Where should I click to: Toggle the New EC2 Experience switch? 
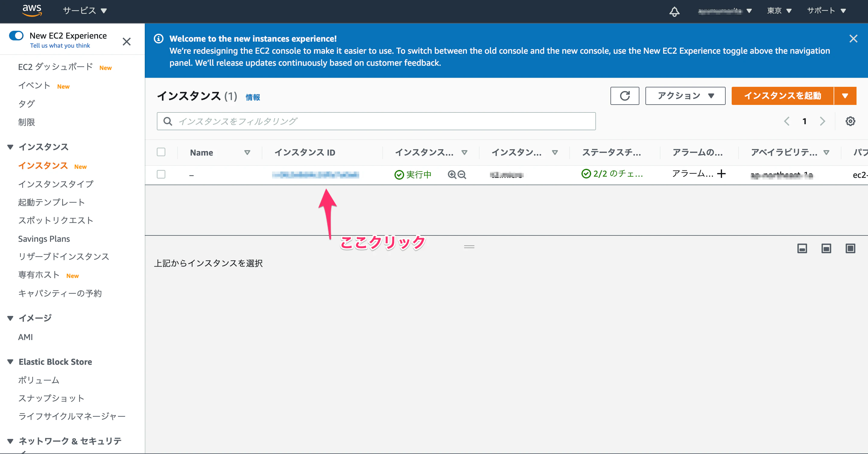click(16, 35)
